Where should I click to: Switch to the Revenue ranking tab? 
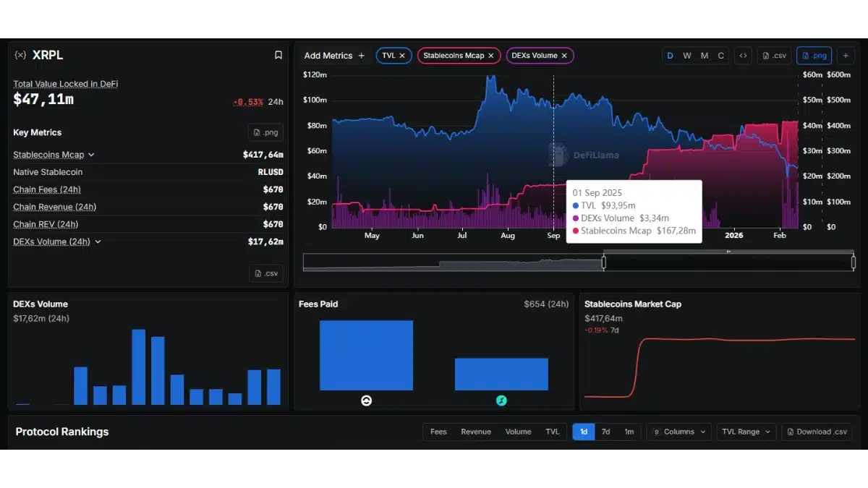tap(476, 432)
